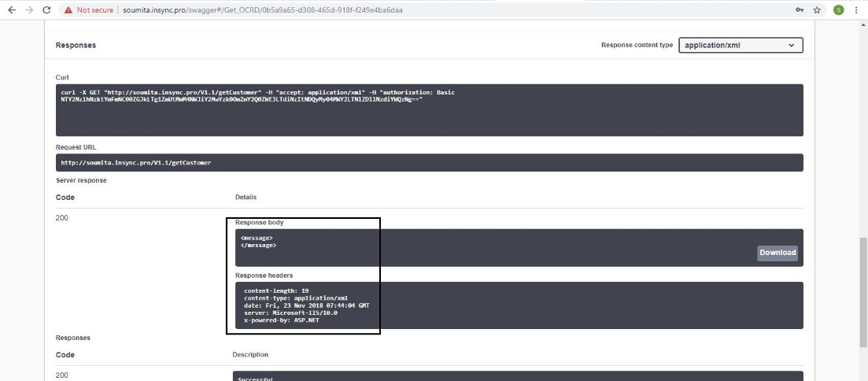
Task: Bookmark this page with the star icon
Action: coord(818,10)
